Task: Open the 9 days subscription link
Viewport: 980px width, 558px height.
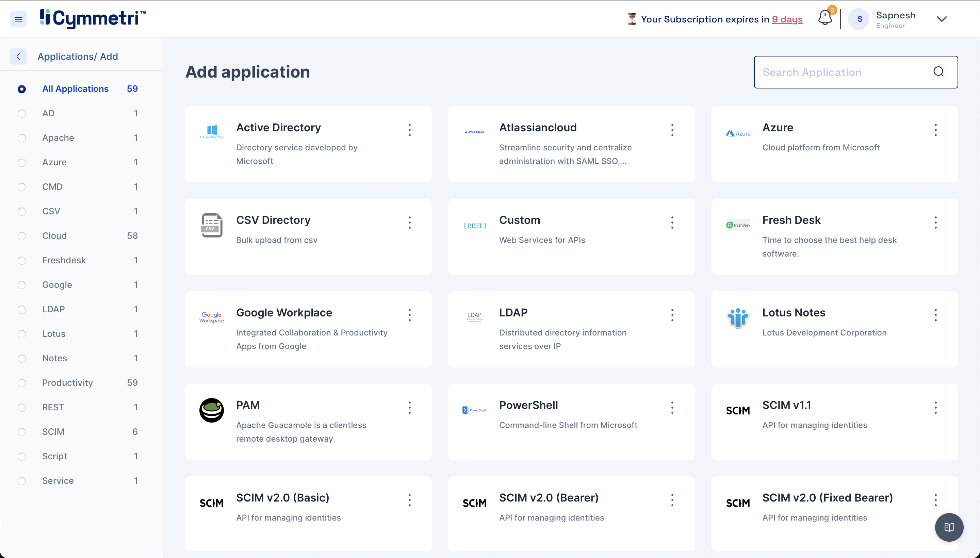Action: (x=787, y=19)
